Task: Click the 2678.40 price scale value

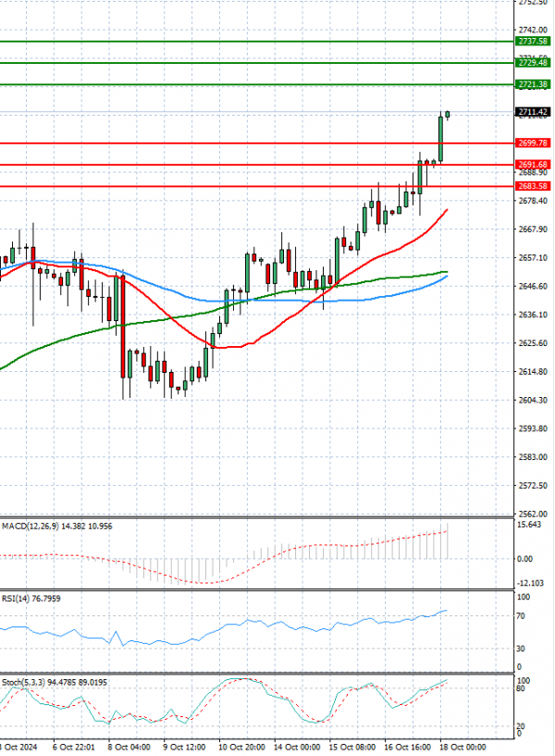Action: (533, 201)
